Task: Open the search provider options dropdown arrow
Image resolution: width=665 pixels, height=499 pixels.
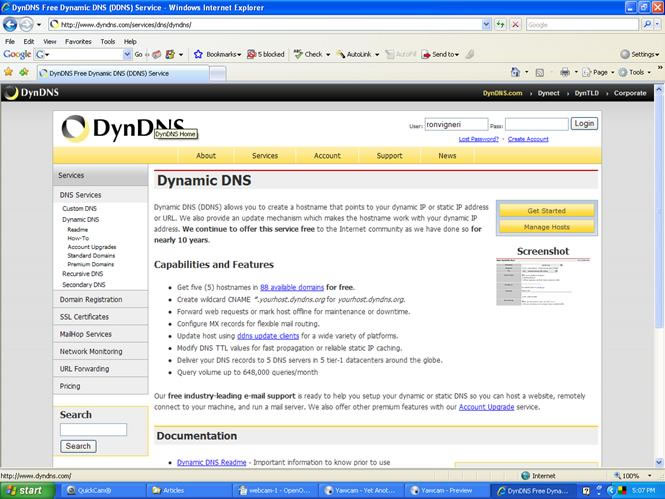Action: click(657, 25)
